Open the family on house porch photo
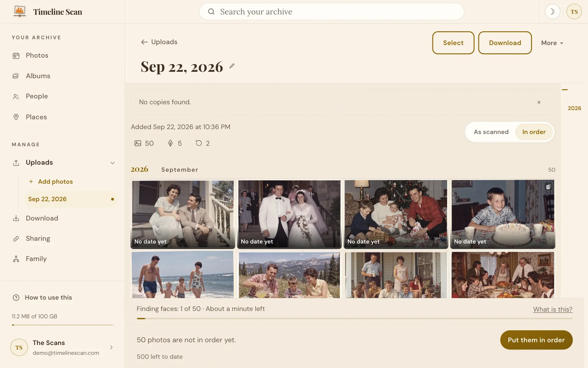Screen dimensions: 588x368 point(396,274)
